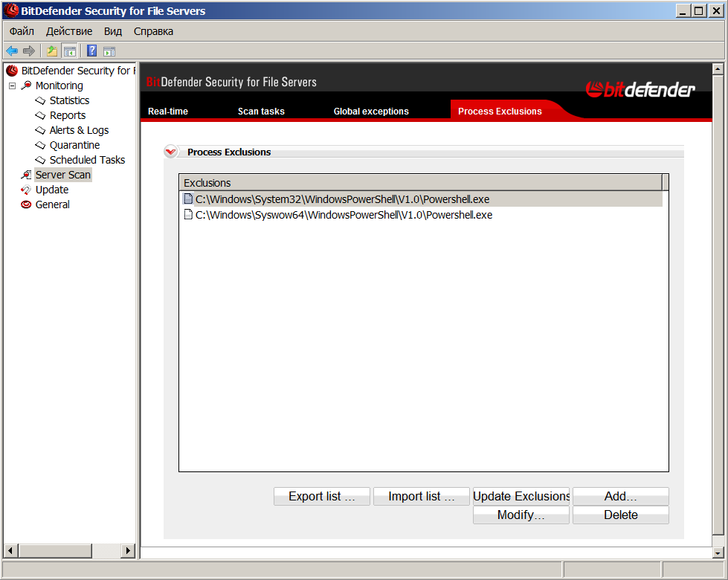
Task: Click the Forward arrow toolbar icon
Action: (x=29, y=51)
